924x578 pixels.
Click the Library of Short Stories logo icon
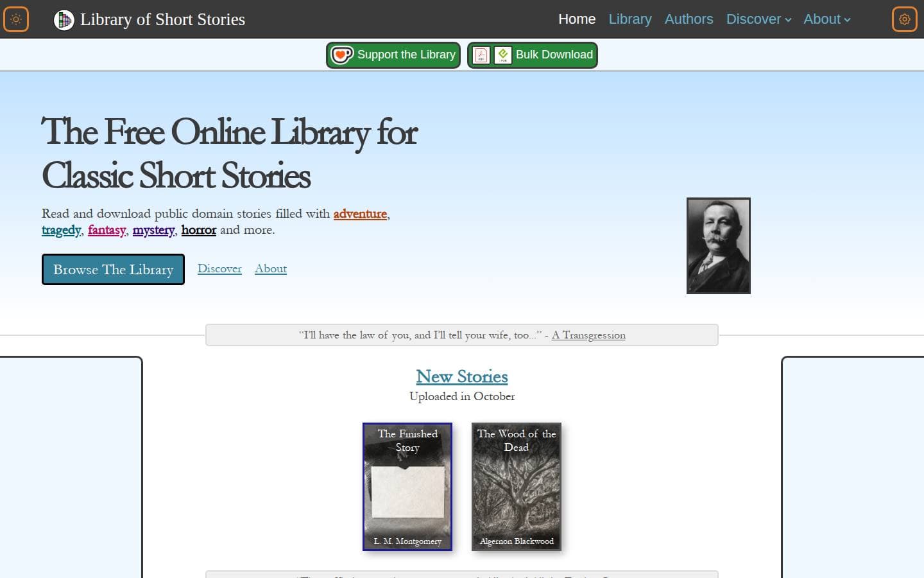(64, 20)
